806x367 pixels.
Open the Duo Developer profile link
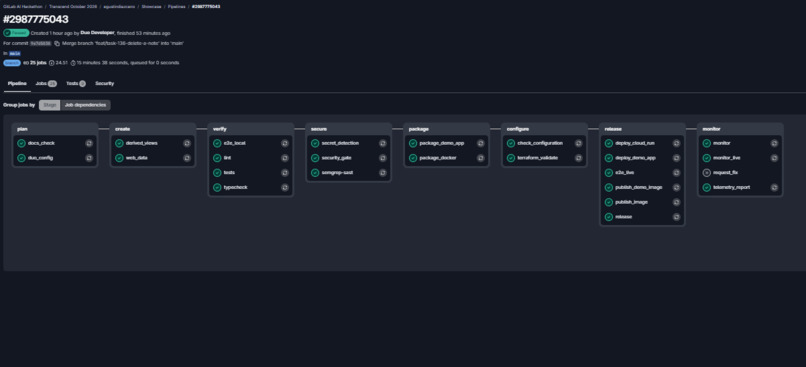point(98,33)
